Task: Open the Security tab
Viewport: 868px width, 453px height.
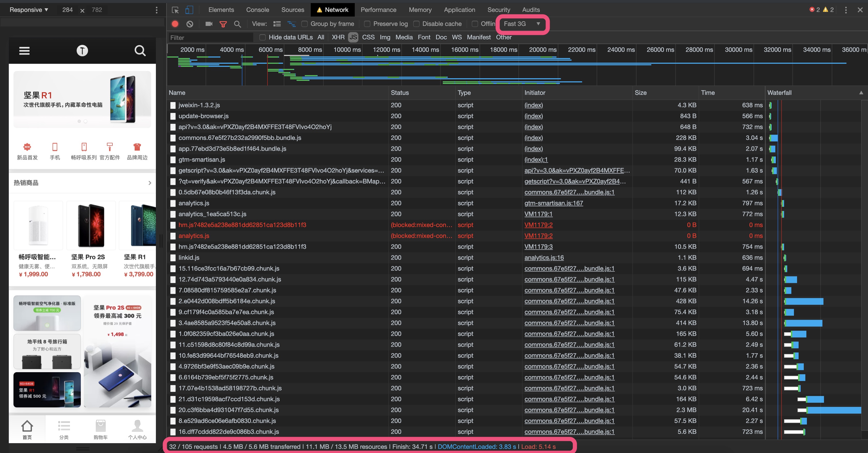Action: click(499, 10)
